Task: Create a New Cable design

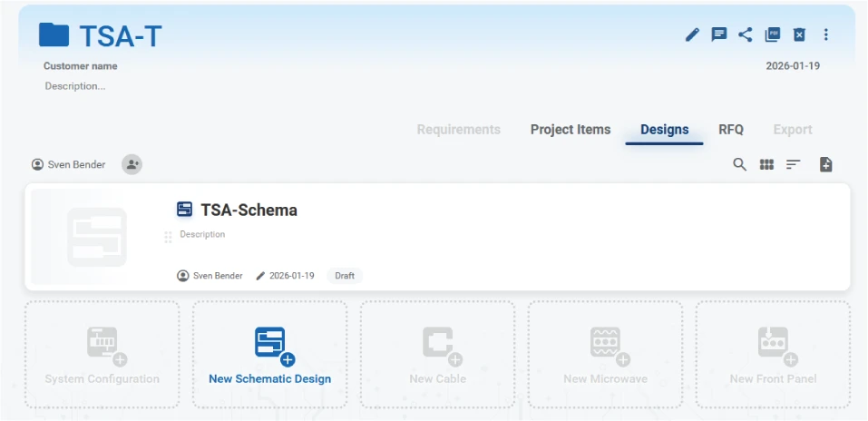Action: click(437, 355)
